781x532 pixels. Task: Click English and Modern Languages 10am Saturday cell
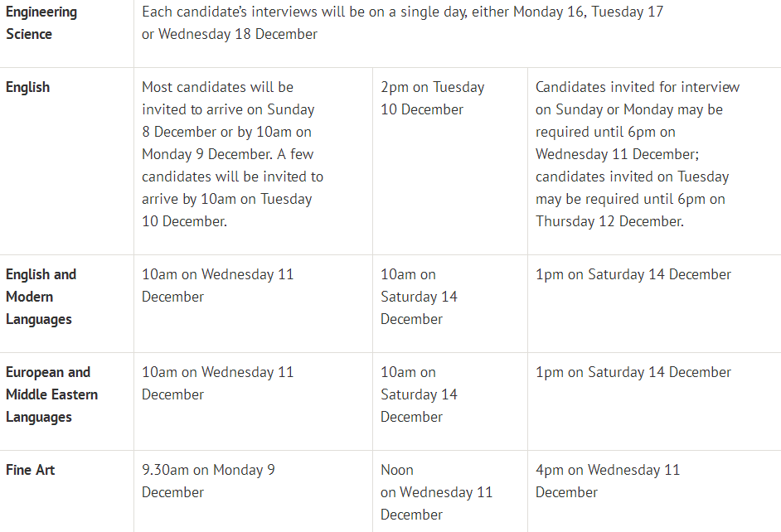[x=419, y=297]
